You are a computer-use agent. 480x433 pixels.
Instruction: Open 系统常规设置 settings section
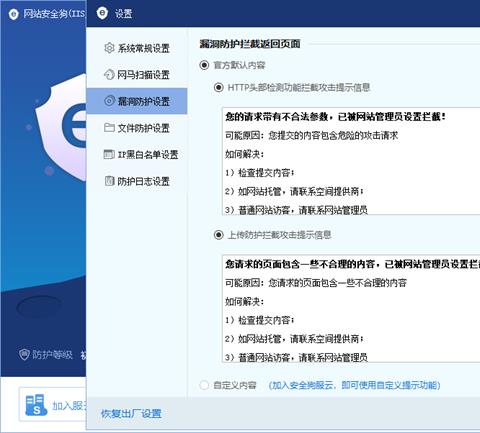137,48
